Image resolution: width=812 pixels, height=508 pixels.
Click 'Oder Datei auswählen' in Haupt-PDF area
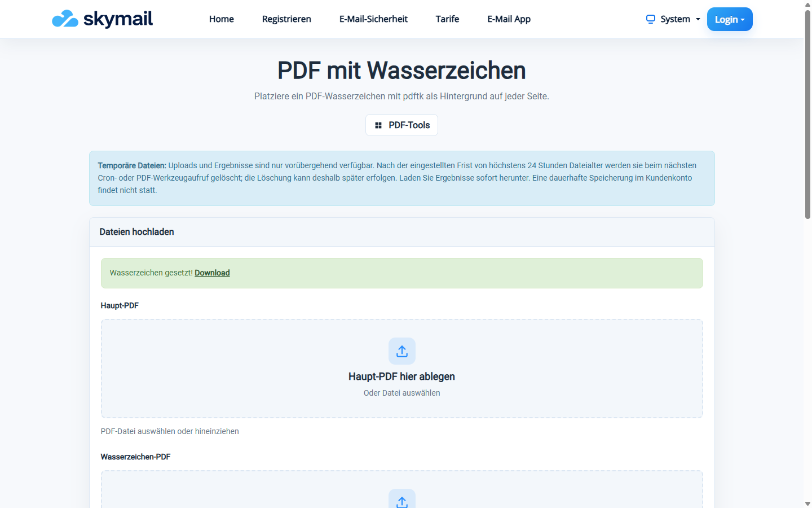point(401,393)
